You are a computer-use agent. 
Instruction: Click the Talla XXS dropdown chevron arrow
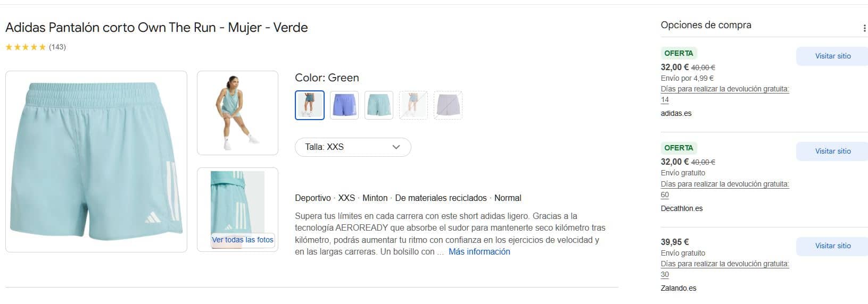click(396, 147)
